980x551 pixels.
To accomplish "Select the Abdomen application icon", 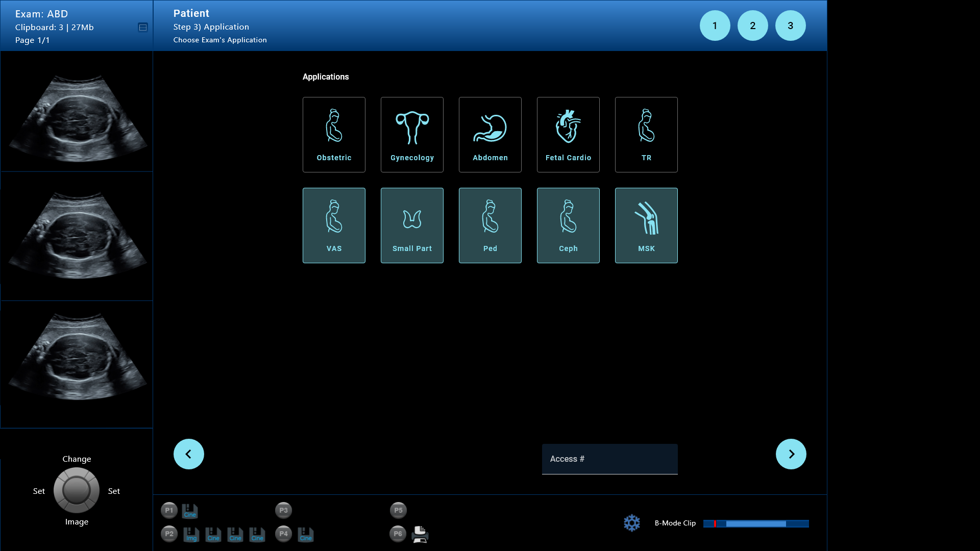I will (x=490, y=135).
